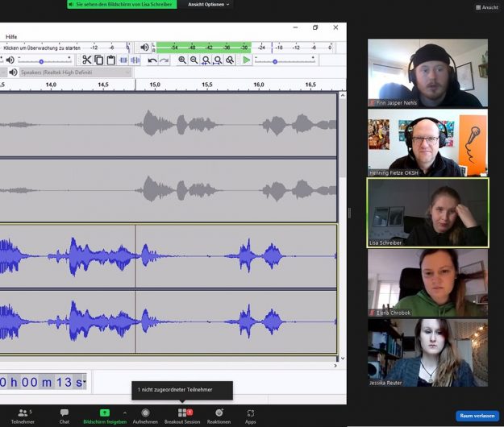Expand the arrow next to Bildschirm freigeben

click(x=124, y=412)
